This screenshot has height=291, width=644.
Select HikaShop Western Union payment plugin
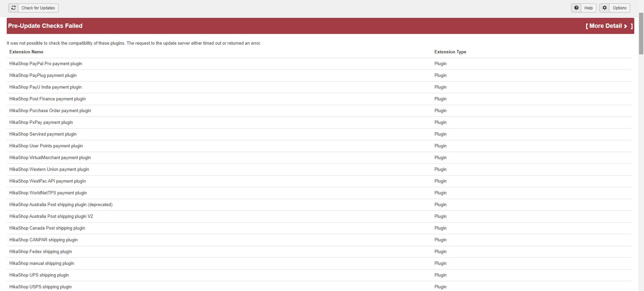[49, 169]
